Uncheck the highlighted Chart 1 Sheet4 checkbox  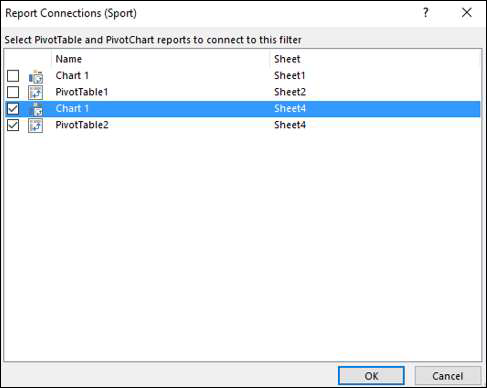click(13, 109)
